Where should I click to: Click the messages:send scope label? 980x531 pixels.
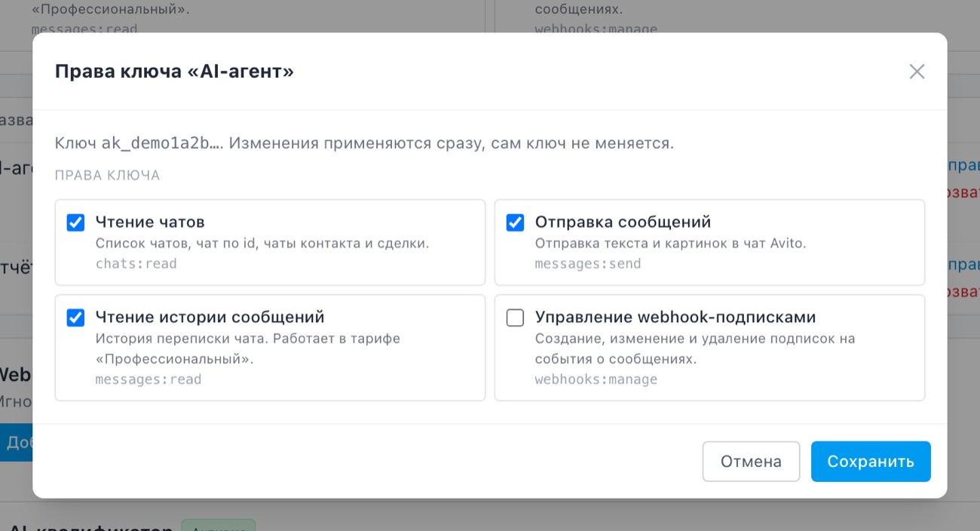588,264
